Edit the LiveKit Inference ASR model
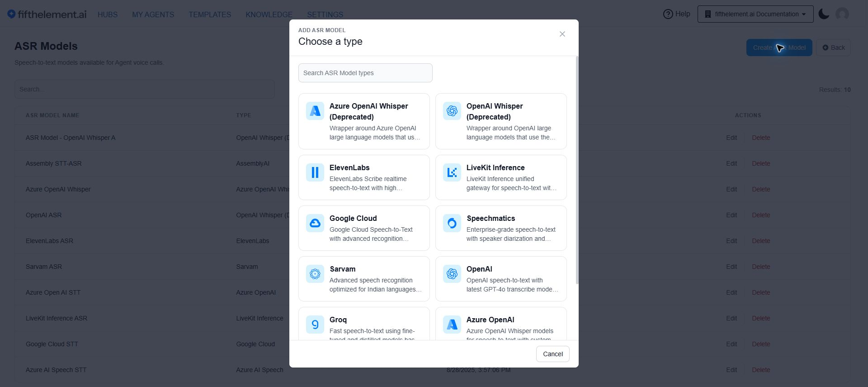The width and height of the screenshot is (868, 387). [731, 318]
